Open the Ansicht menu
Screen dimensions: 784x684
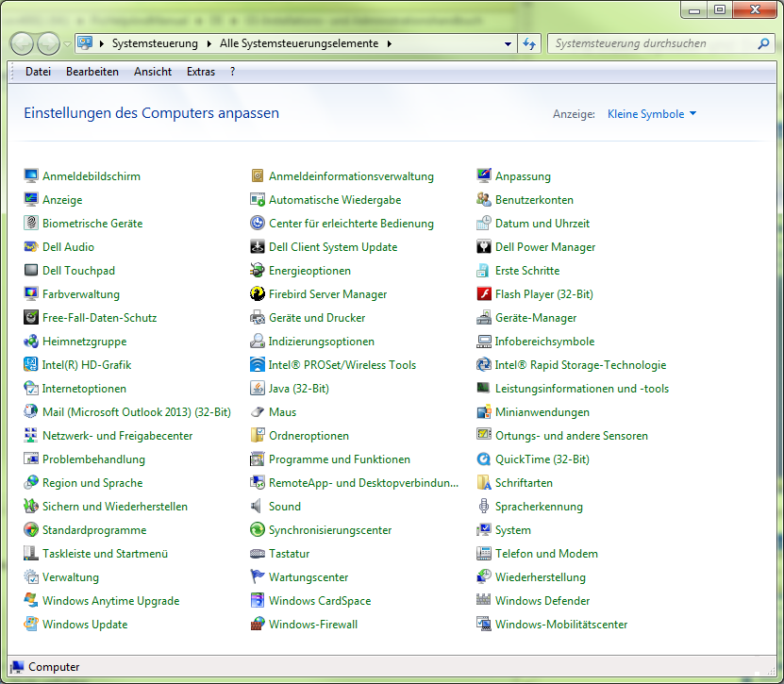pyautogui.click(x=153, y=72)
